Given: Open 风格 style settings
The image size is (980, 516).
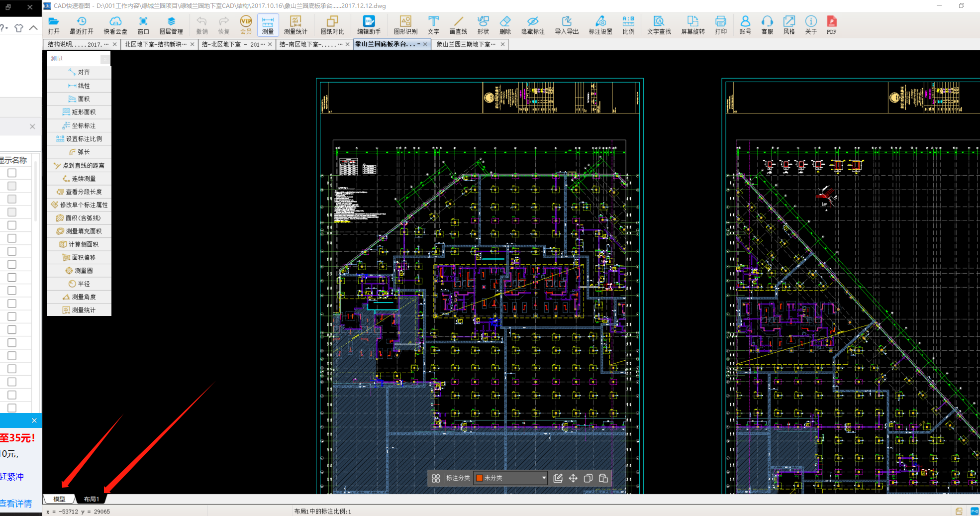Looking at the screenshot, I should [789, 25].
